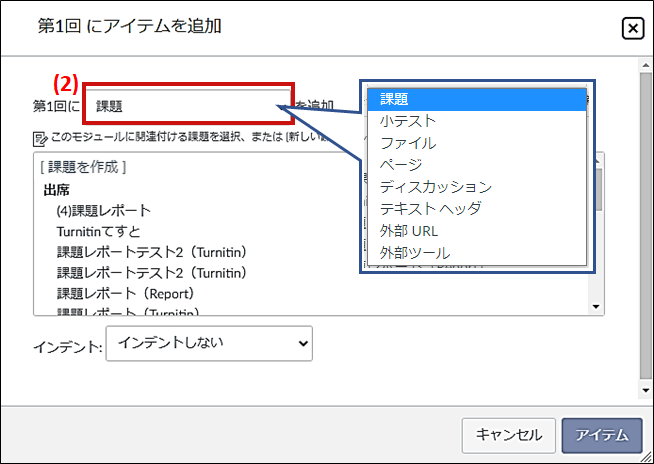Select Turnitinてすと assignment
The height and width of the screenshot is (464, 654).
100,231
